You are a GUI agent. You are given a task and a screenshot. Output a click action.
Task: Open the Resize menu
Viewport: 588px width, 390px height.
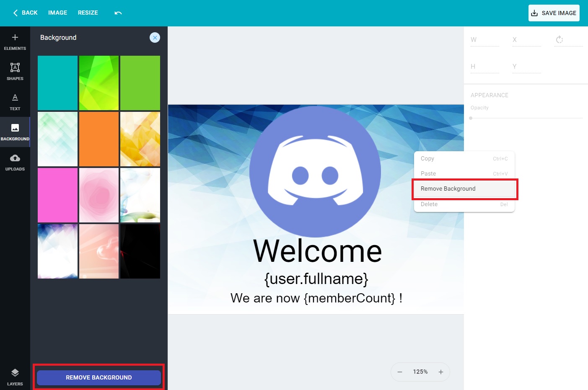(88, 13)
